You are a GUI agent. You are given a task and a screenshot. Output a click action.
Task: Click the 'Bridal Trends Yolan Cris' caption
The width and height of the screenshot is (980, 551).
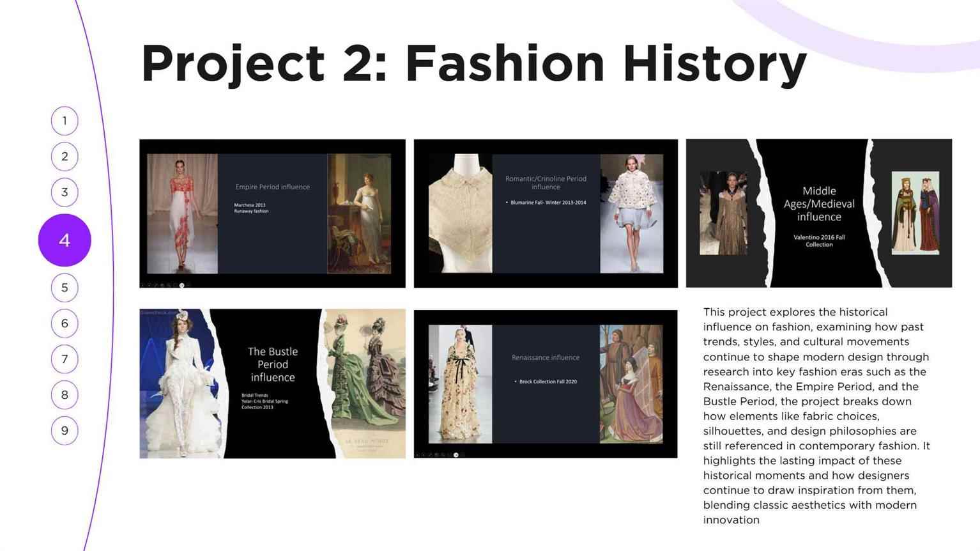pos(264,401)
